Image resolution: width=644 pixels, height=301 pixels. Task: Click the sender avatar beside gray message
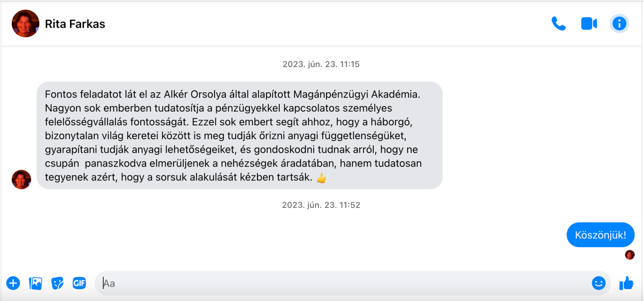coord(21,179)
